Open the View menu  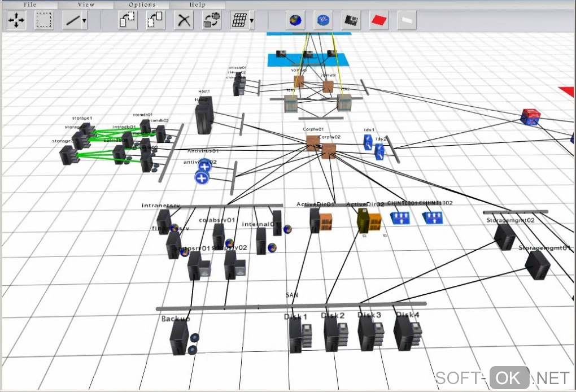point(86,5)
